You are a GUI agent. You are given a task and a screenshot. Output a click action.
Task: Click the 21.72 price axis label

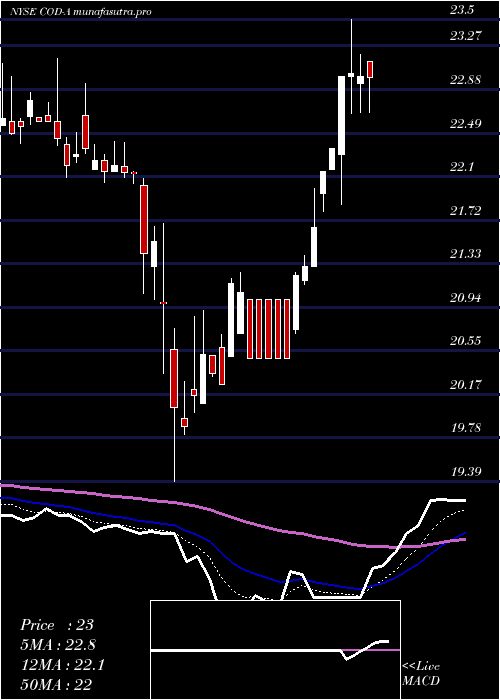(465, 211)
